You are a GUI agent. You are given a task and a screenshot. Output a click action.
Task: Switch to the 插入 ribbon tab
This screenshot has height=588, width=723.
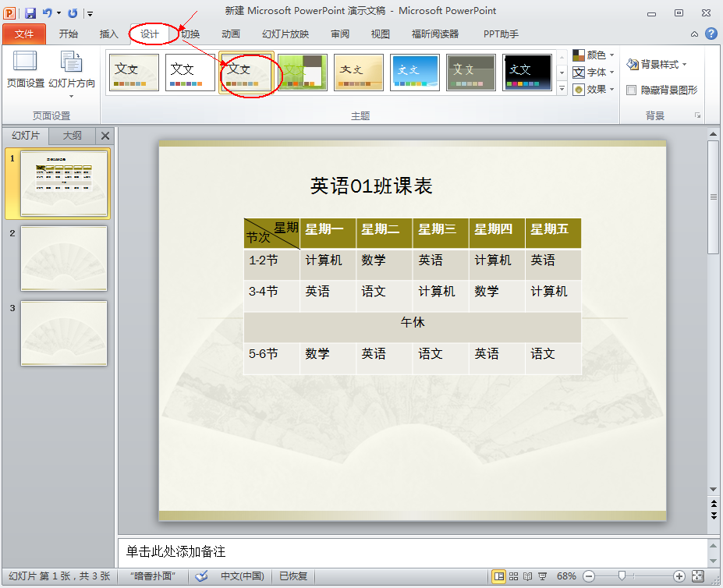coord(109,34)
